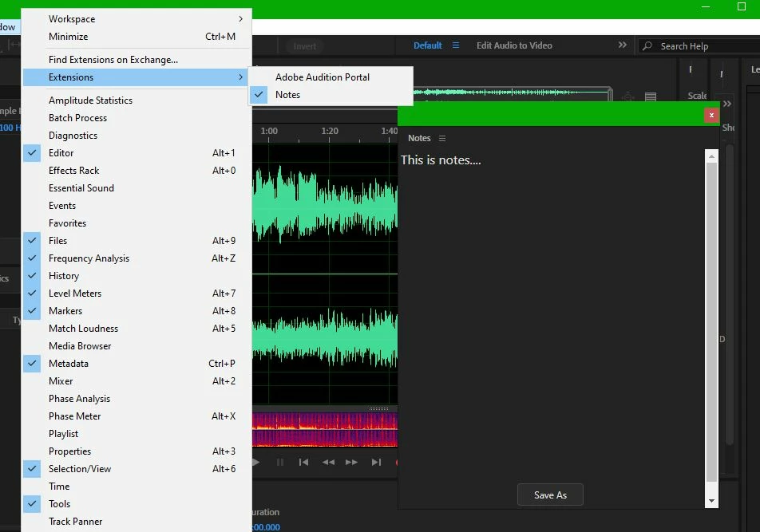Toggle the History panel
Viewport: 760px width, 532px height.
(137, 276)
